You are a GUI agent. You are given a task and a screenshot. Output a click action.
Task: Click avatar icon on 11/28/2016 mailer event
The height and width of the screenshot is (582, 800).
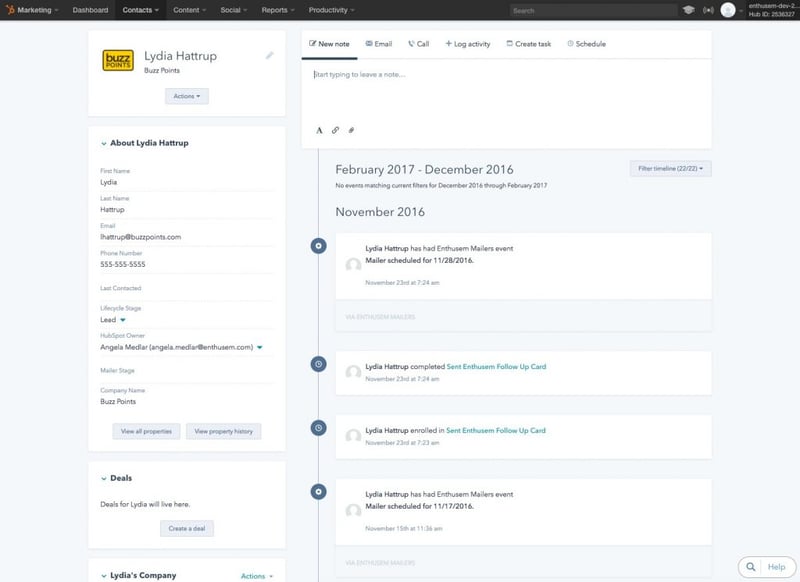353,264
